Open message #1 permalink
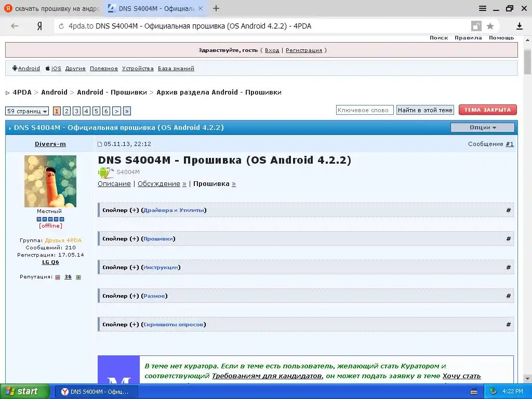This screenshot has height=399, width=532. (x=510, y=144)
